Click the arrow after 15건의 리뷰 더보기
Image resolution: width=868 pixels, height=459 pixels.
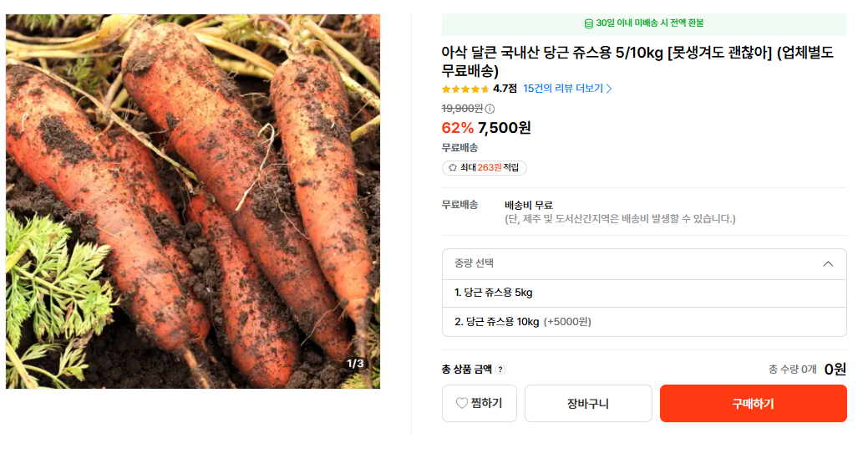pyautogui.click(x=609, y=89)
